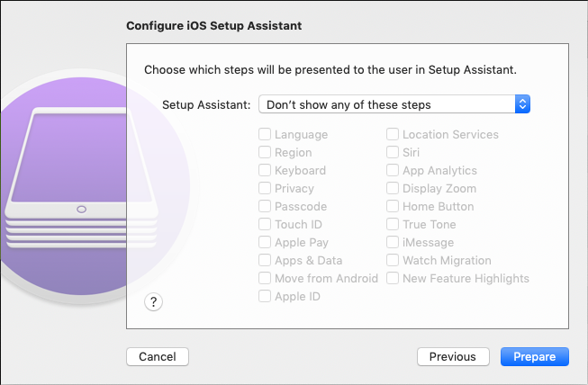Toggle the Siri step checkbox
Viewport: 588px width, 385px height.
(x=394, y=153)
